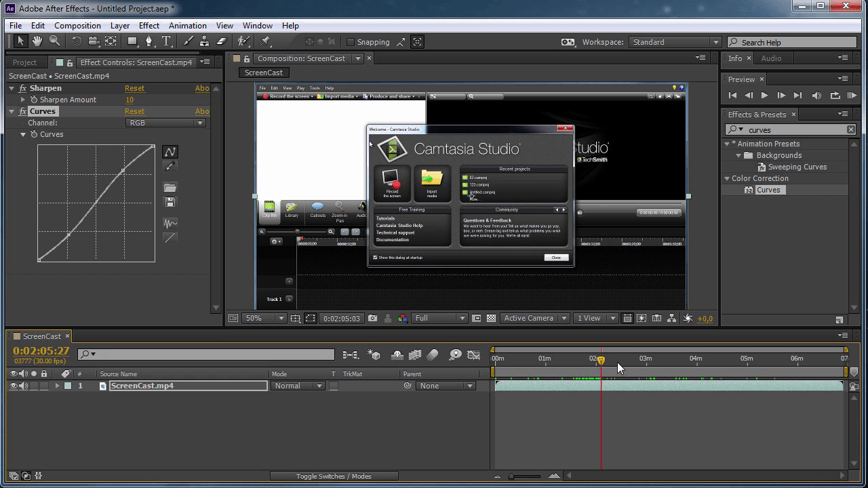Select the Rectangle shape tool

[x=132, y=41]
